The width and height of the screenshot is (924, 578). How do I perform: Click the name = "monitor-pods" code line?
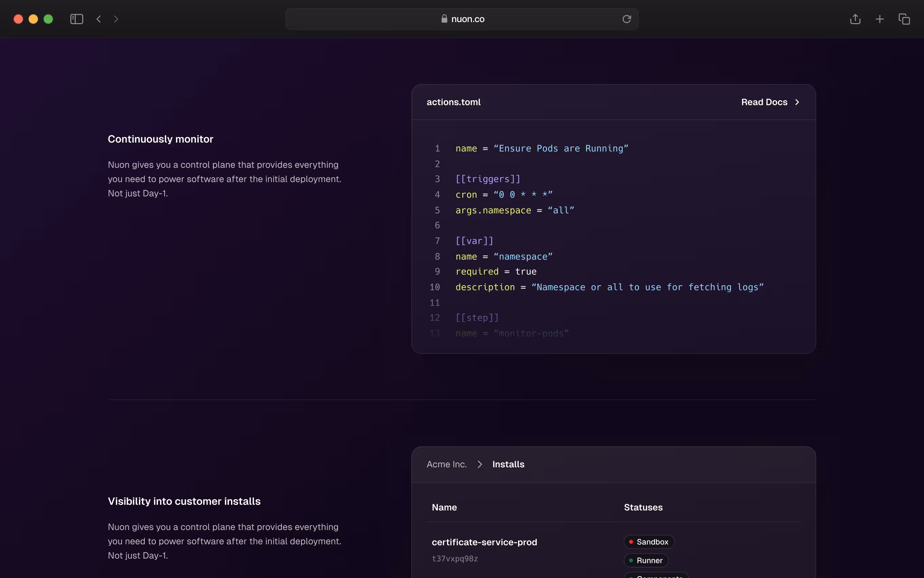(x=512, y=333)
